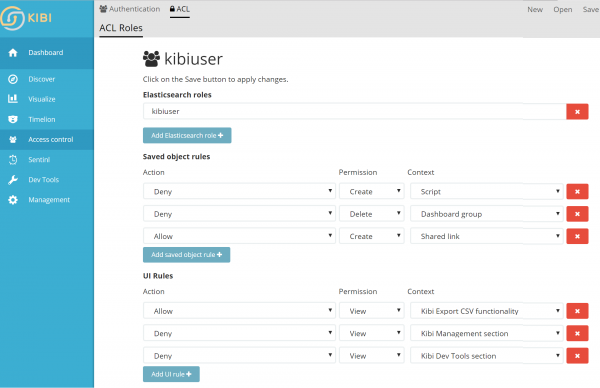Click the Access control users icon
The width and height of the screenshot is (600, 388).
pos(13,140)
